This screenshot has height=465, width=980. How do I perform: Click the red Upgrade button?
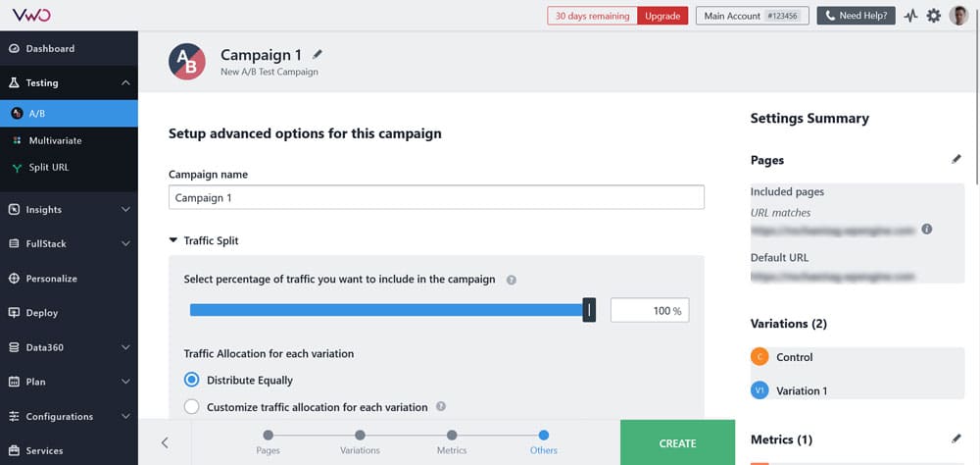click(x=662, y=16)
